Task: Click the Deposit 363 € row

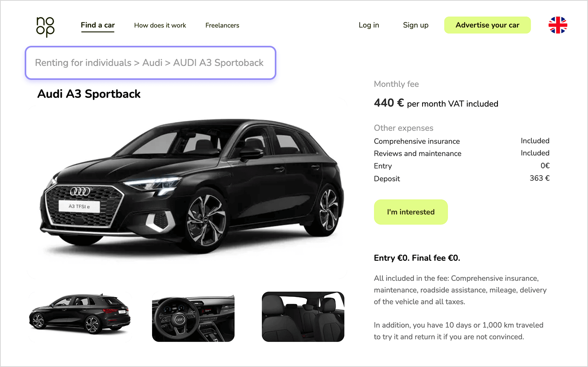Action: pyautogui.click(x=462, y=178)
